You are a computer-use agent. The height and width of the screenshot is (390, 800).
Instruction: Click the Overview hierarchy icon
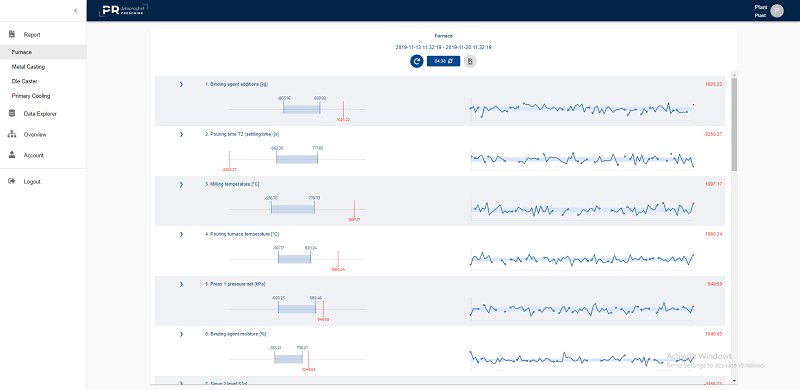point(12,134)
